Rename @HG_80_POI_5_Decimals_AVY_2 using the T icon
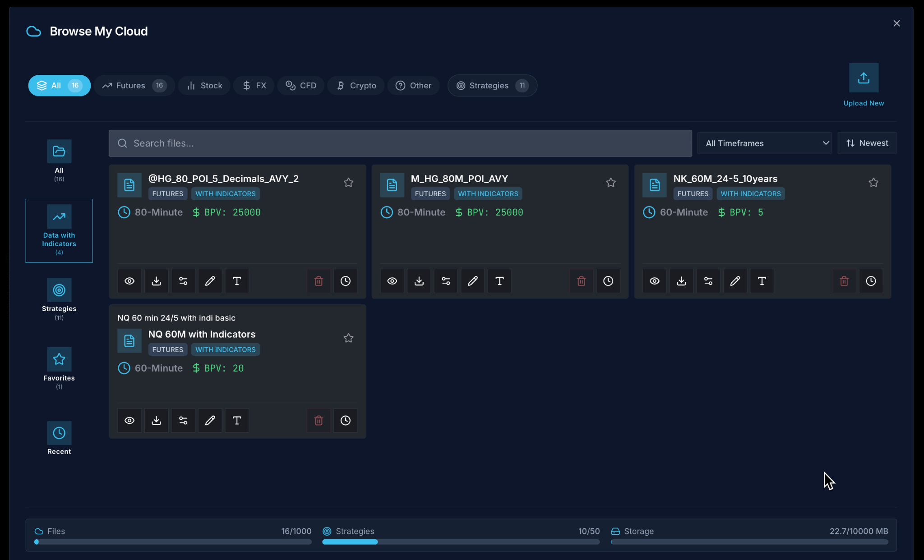The width and height of the screenshot is (924, 560). [237, 281]
